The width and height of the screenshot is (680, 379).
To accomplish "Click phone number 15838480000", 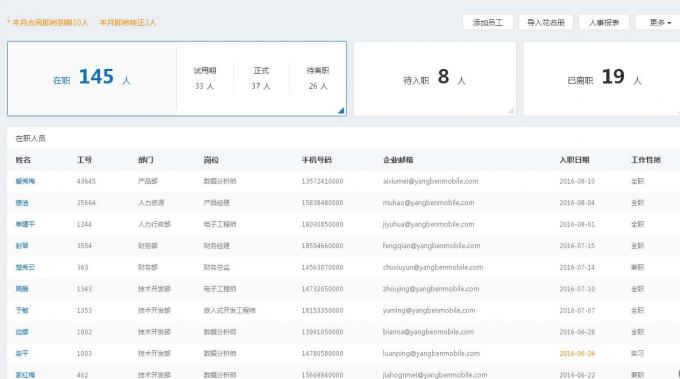I will click(322, 203).
